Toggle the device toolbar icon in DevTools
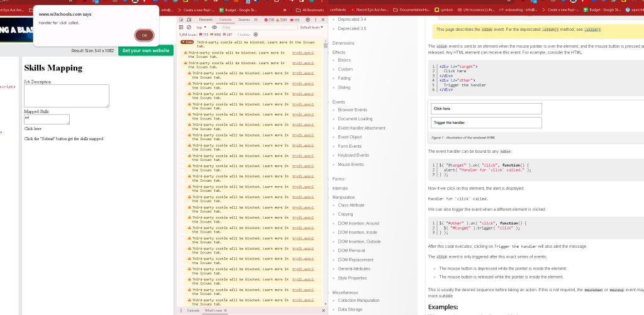644x315 pixels. (189, 19)
